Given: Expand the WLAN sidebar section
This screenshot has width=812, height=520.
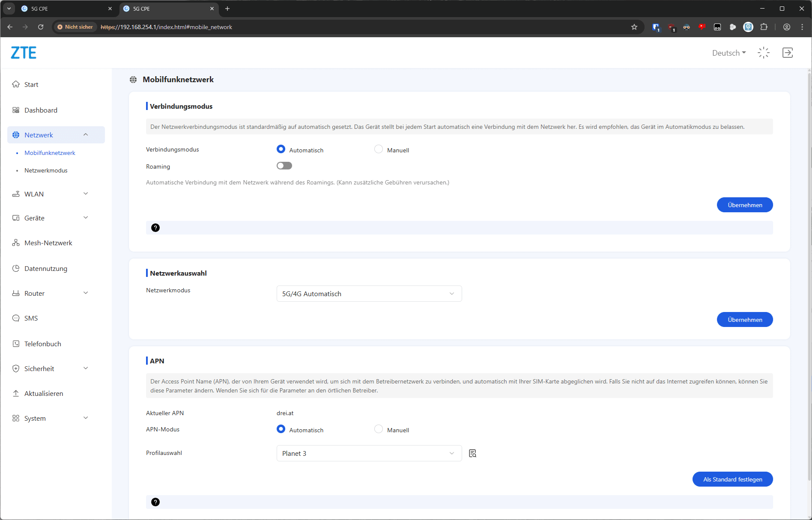Looking at the screenshot, I should 56,194.
